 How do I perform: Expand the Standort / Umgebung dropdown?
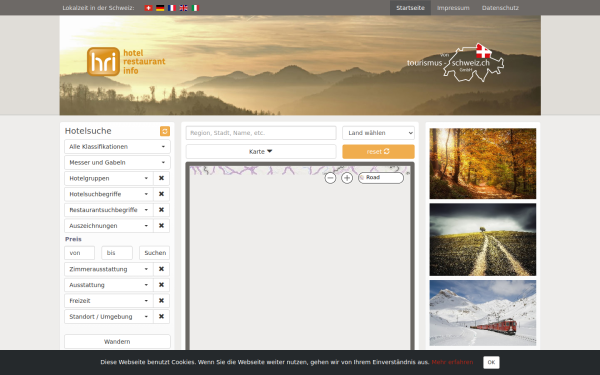pyautogui.click(x=109, y=316)
